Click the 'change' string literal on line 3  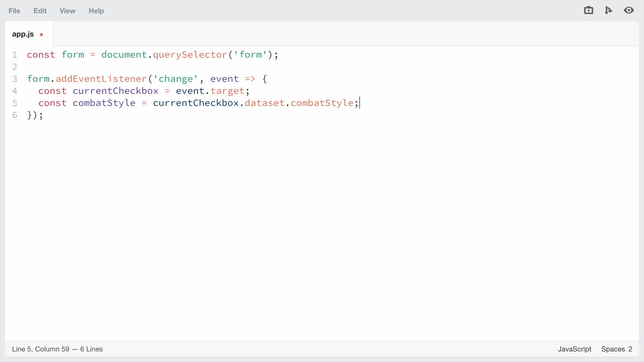[175, 79]
